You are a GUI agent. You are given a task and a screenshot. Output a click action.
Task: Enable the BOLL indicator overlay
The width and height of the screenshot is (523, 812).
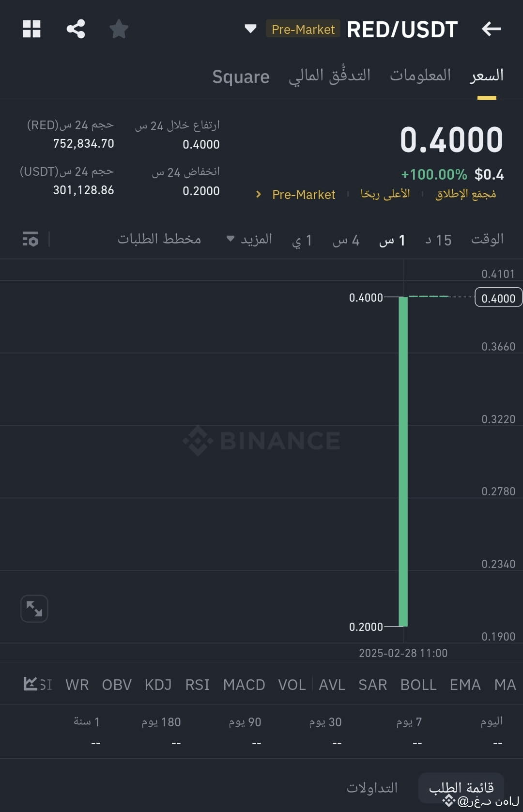[x=418, y=685]
